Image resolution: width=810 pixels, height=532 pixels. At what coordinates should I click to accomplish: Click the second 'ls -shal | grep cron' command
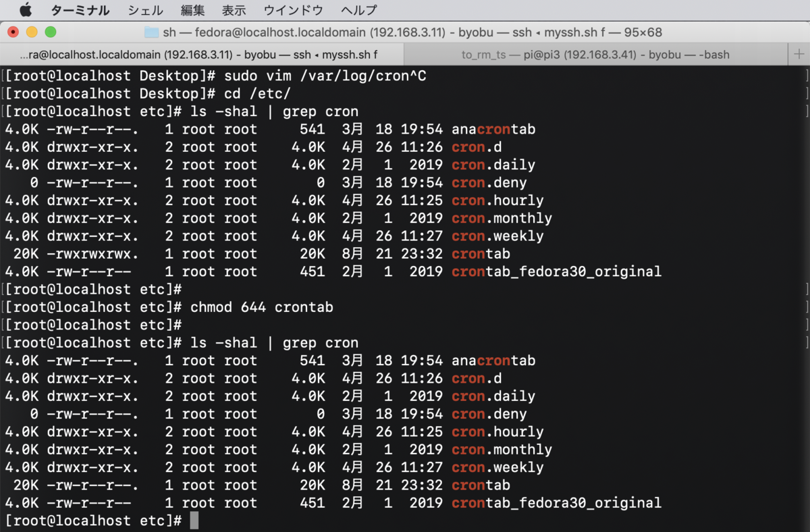click(x=275, y=343)
